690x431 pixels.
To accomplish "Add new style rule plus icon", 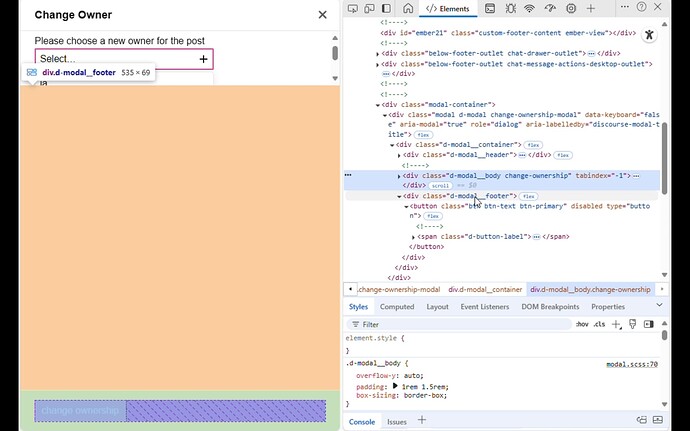I will (616, 324).
